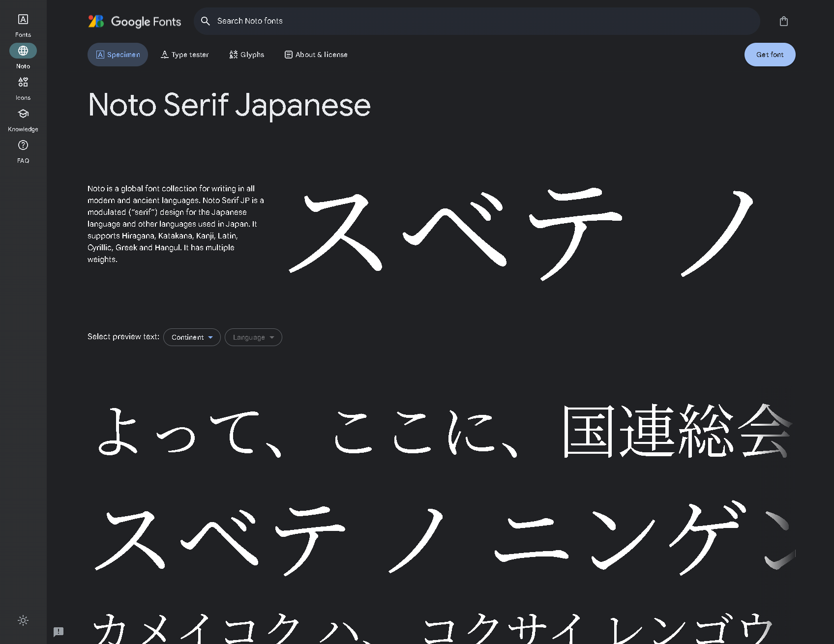Click the large スベテ ノ hero sample
Viewport: 834px width, 644px height.
point(522,234)
